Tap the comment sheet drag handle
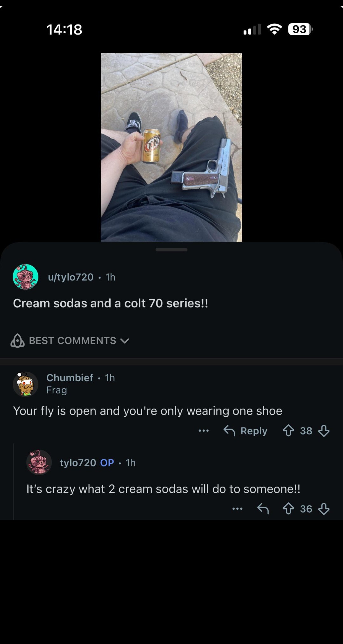The width and height of the screenshot is (343, 644). click(171, 250)
